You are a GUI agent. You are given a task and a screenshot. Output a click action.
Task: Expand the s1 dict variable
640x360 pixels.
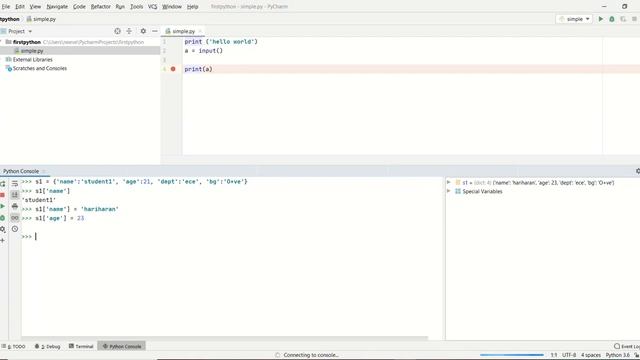[x=449, y=182]
